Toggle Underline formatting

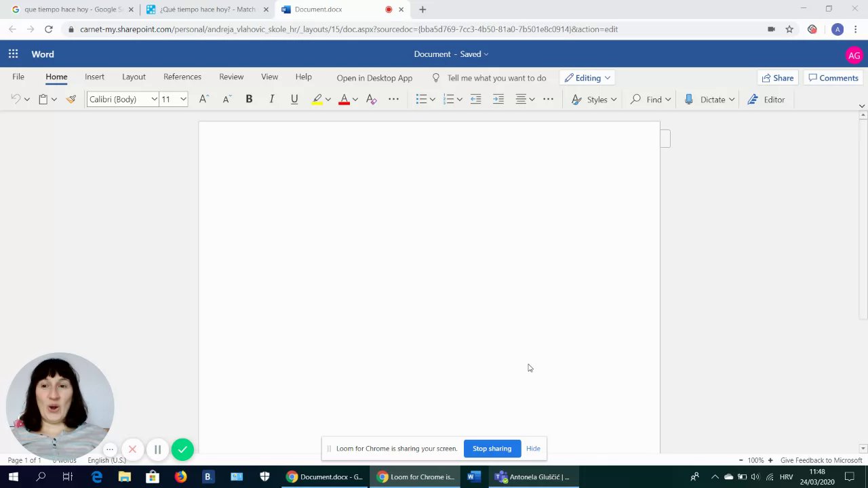(294, 100)
